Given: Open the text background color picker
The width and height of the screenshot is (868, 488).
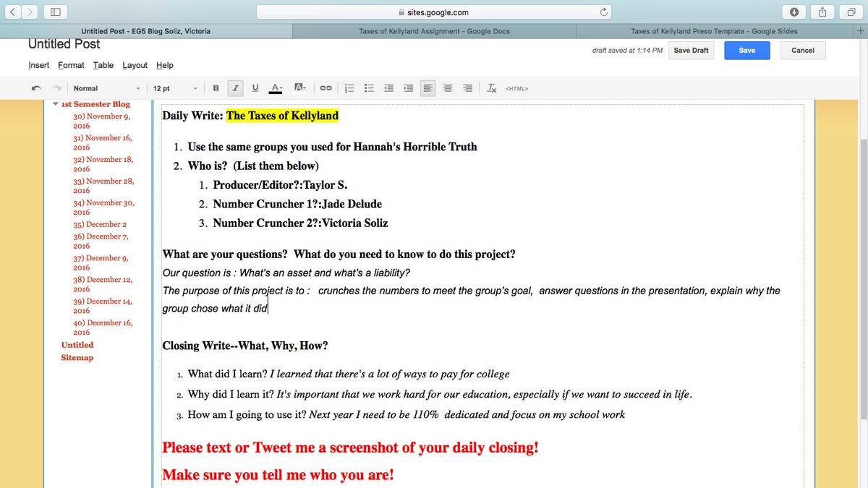Looking at the screenshot, I should pyautogui.click(x=300, y=88).
